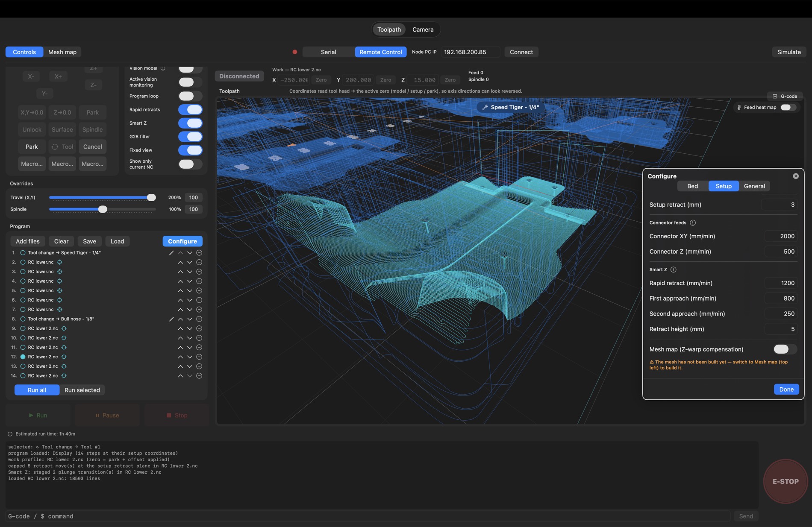The image size is (812, 527).
Task: Disable the Fixed view switch
Action: (x=190, y=150)
